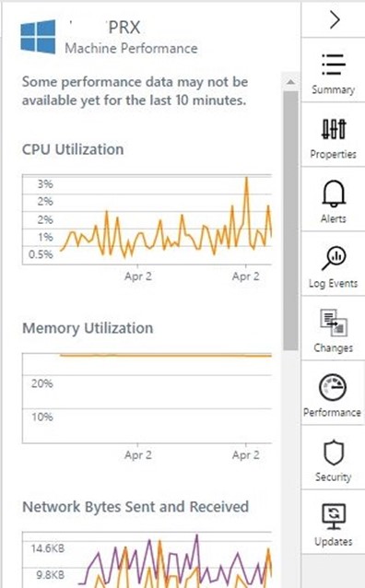Image resolution: width=365 pixels, height=588 pixels.
Task: Open the Properties sliders icon
Action: [x=334, y=129]
